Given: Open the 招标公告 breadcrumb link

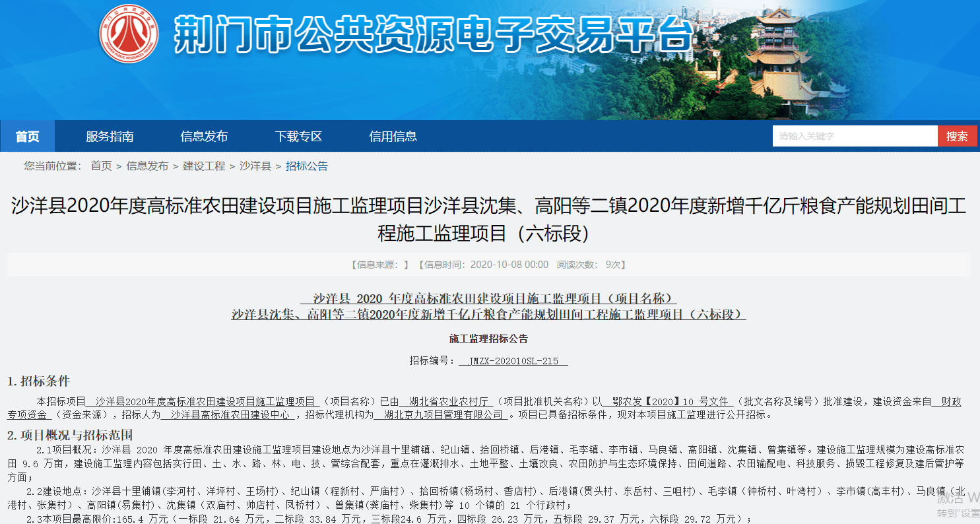Looking at the screenshot, I should (x=307, y=166).
